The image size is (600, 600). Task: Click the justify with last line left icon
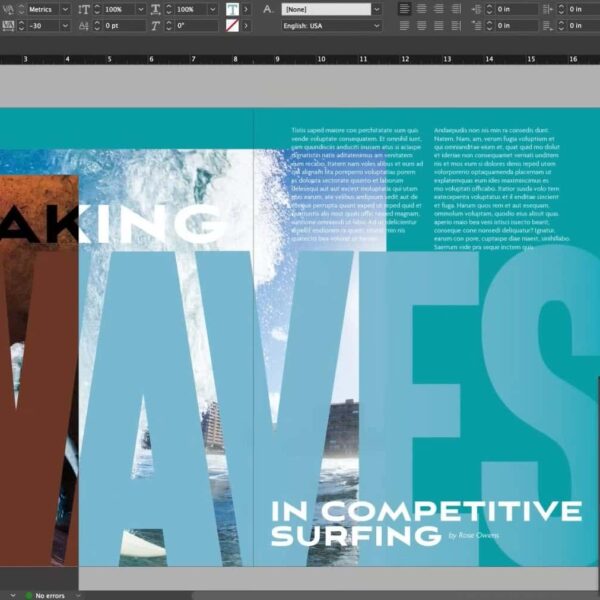405,26
